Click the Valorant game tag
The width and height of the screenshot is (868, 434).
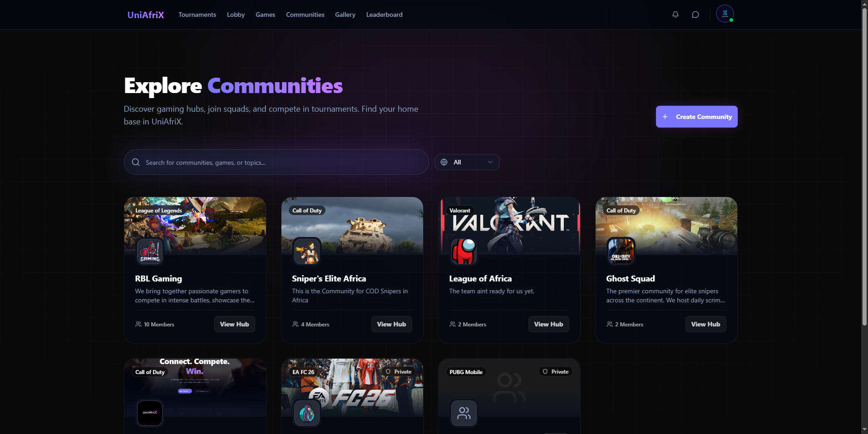[x=460, y=210]
